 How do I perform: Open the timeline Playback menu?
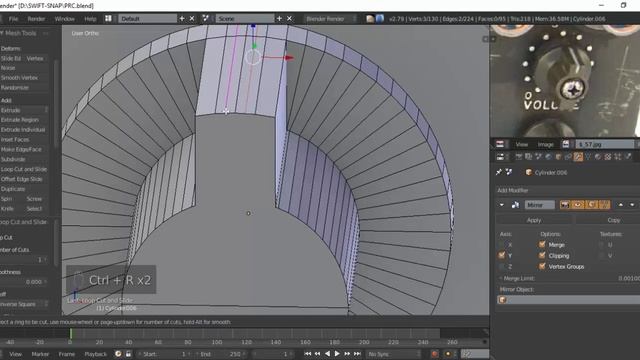pyautogui.click(x=96, y=354)
